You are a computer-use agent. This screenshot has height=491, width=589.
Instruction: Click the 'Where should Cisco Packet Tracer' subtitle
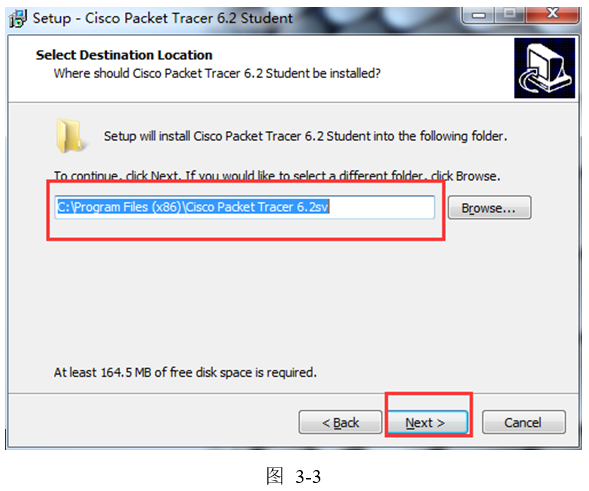[217, 73]
